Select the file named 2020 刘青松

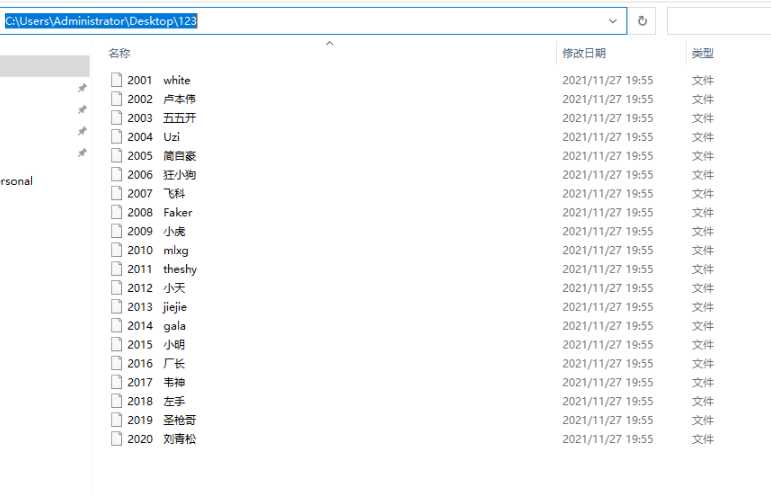tap(161, 438)
